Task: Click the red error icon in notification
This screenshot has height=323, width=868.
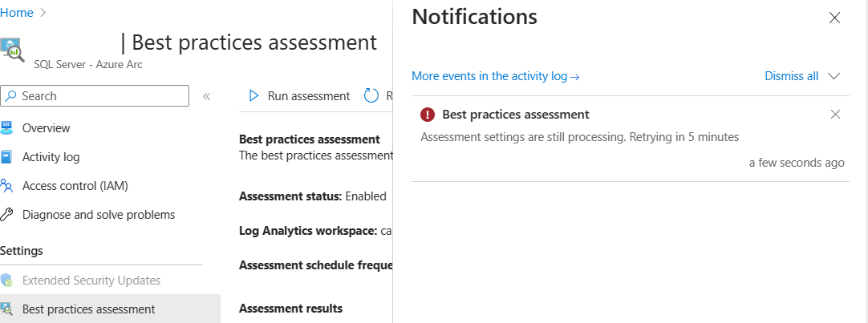Action: pos(428,115)
